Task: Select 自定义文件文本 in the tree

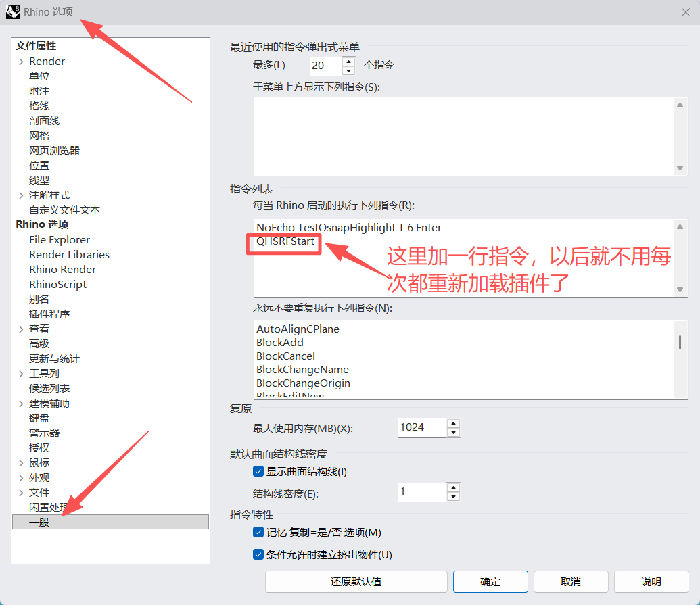Action: (65, 210)
